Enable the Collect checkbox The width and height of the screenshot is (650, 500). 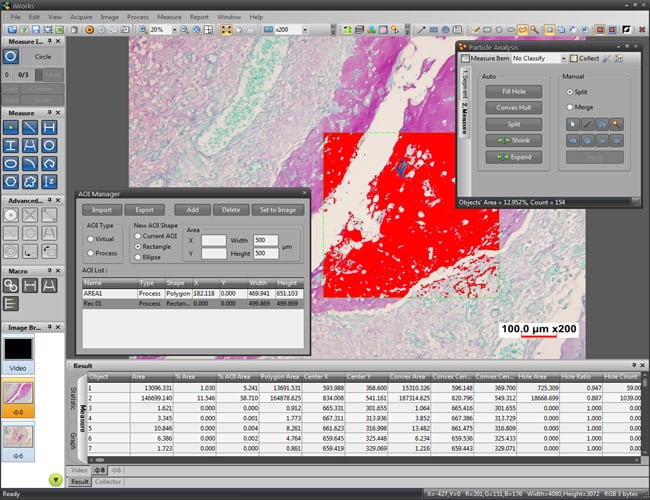(x=573, y=59)
